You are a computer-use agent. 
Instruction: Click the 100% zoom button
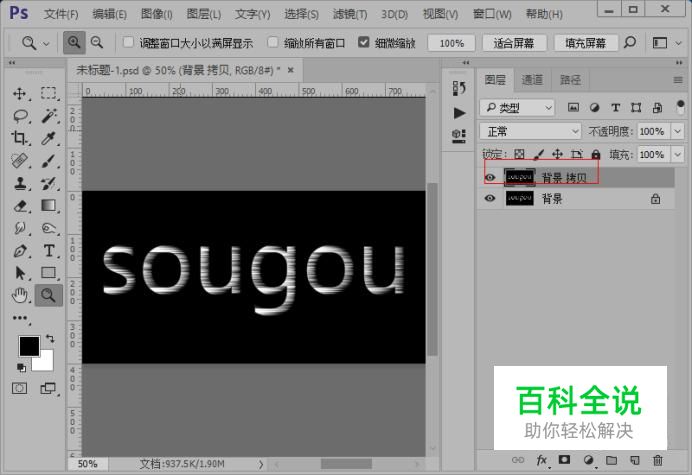451,43
